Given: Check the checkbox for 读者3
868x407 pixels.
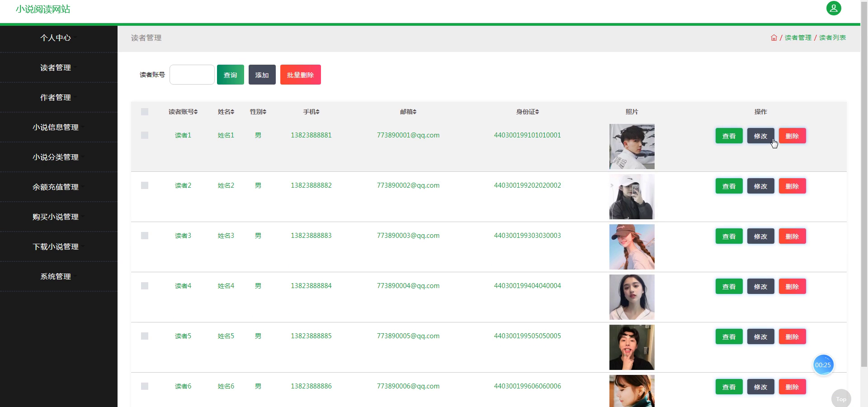Looking at the screenshot, I should pos(145,236).
